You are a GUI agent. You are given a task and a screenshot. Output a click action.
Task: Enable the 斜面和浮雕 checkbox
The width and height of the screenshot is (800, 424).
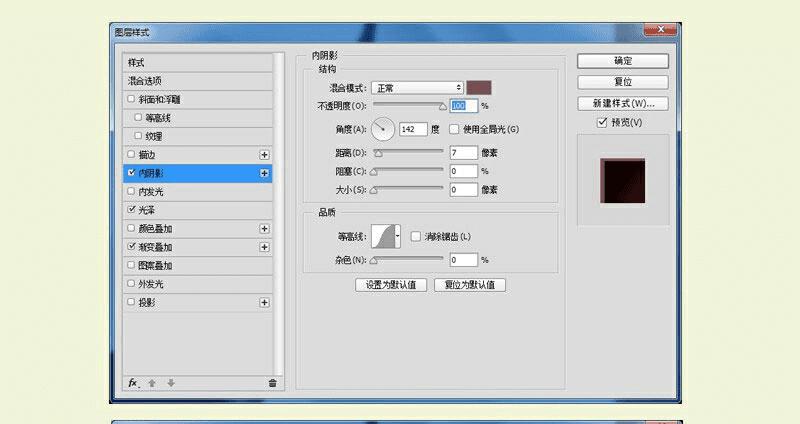tap(131, 98)
